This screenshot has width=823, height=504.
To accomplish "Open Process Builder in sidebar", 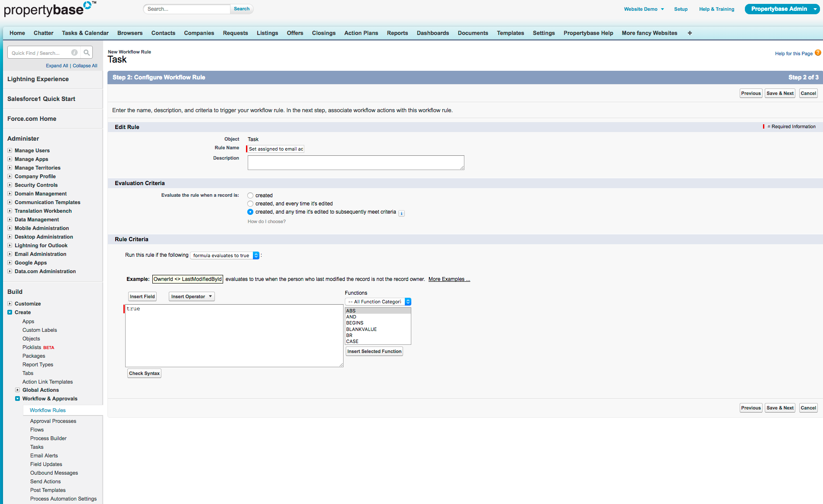I will click(48, 438).
